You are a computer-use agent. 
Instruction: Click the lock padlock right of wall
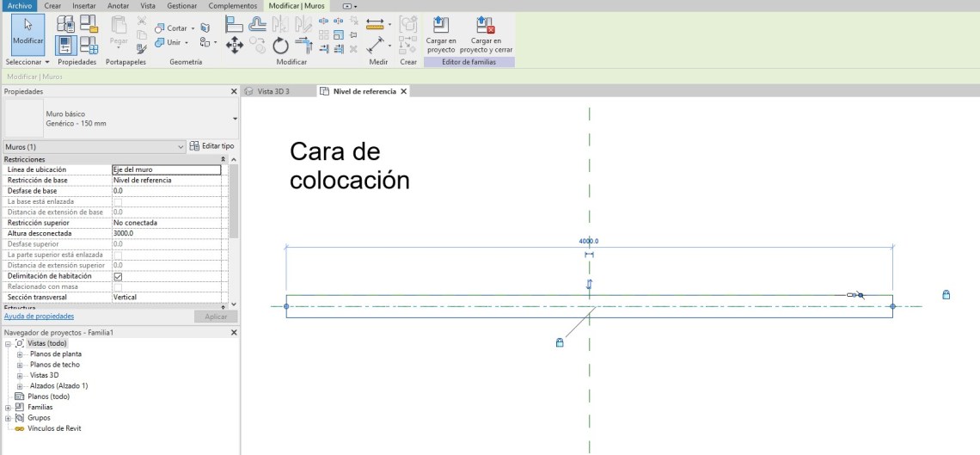pyautogui.click(x=946, y=295)
